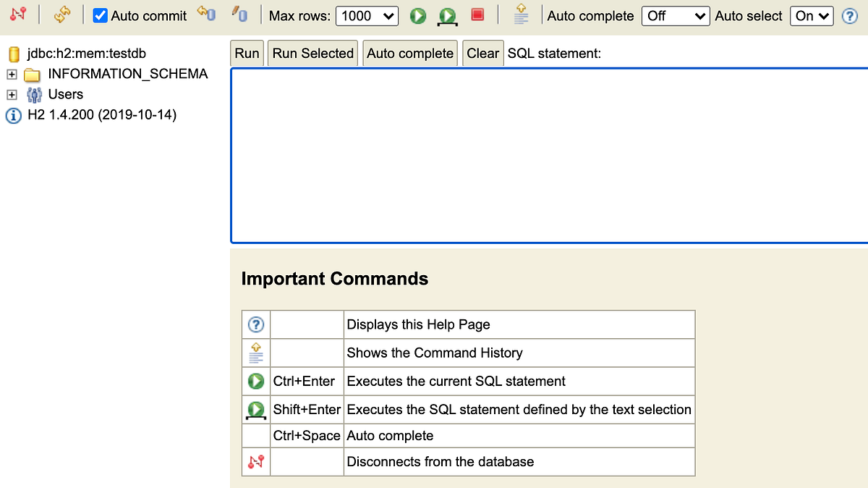Execute the current SQL statement icon

(417, 14)
